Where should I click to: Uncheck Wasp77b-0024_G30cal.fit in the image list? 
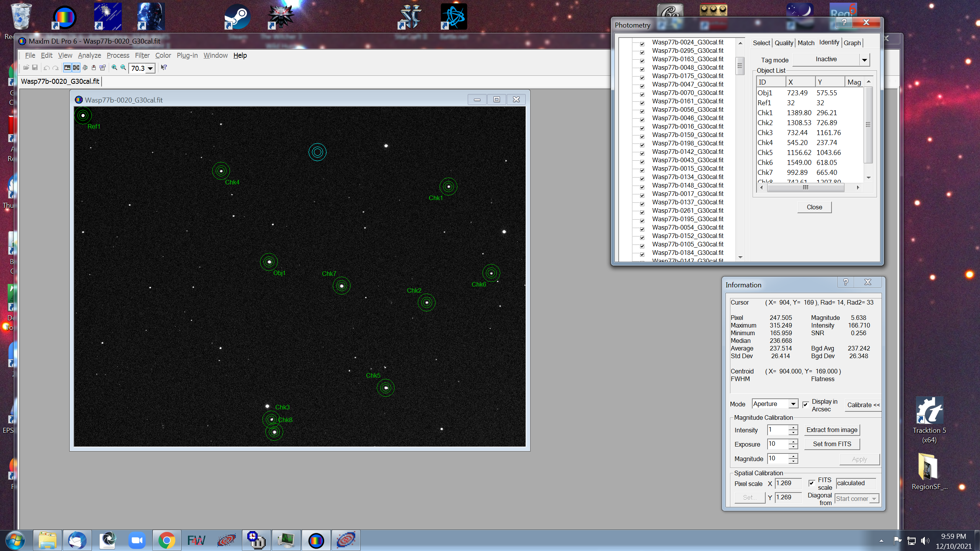pos(642,44)
